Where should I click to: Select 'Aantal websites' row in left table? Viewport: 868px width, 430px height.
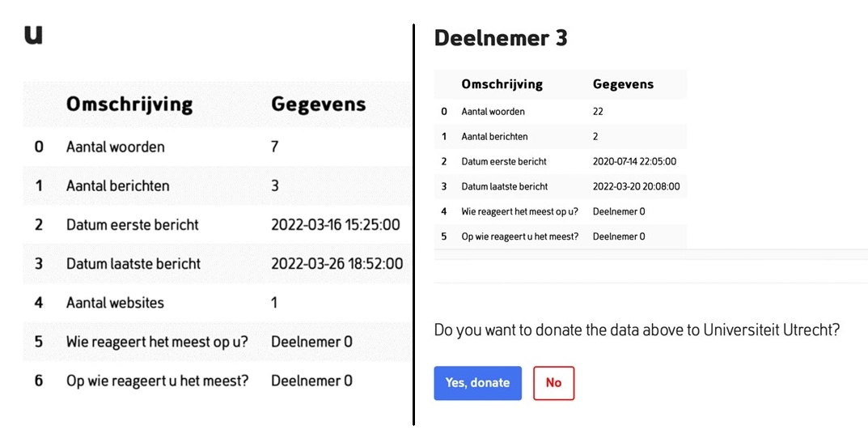point(217,303)
